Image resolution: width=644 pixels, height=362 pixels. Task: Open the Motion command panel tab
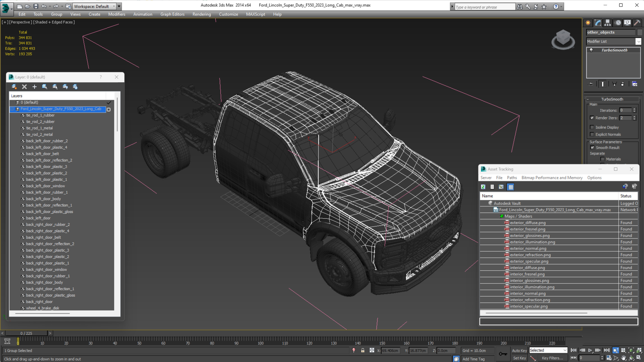618,23
